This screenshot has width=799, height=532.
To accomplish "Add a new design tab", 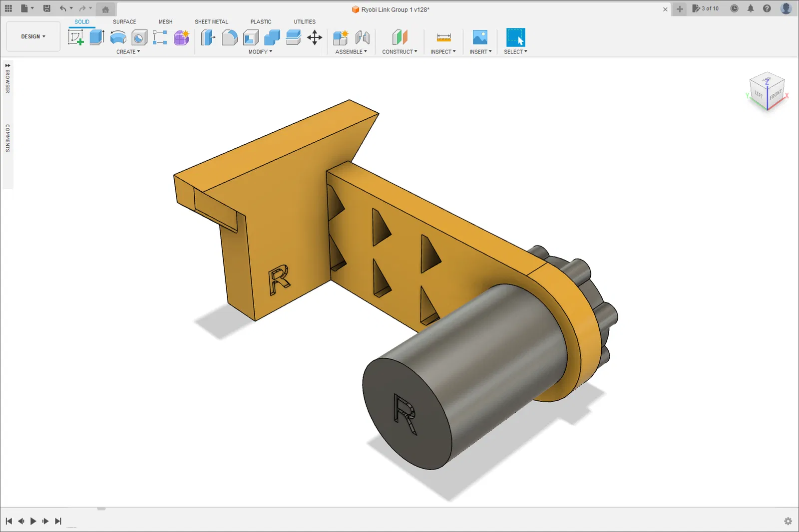I will 680,9.
